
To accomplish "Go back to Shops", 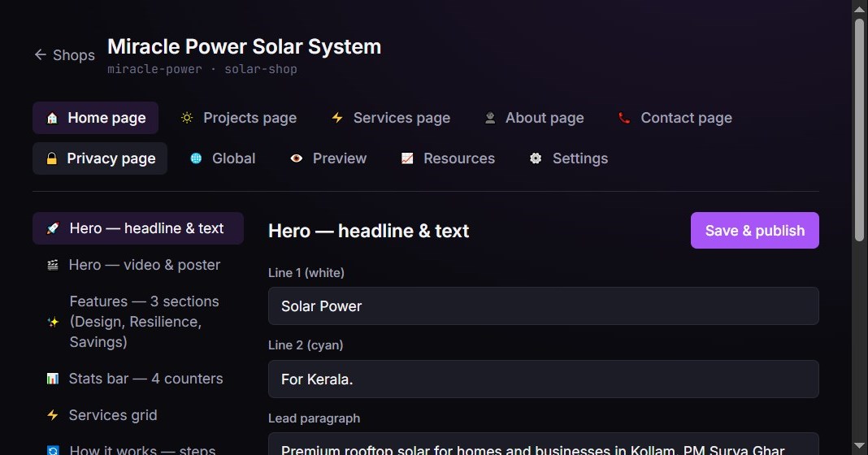I will click(65, 54).
